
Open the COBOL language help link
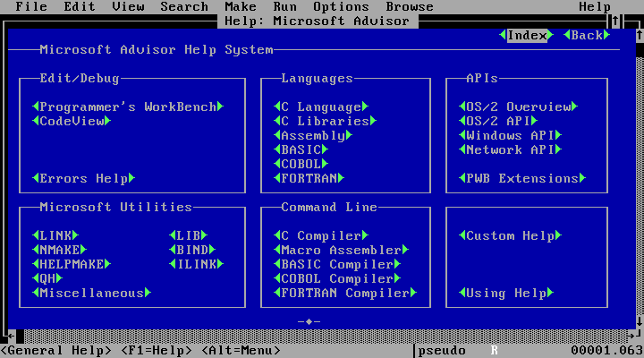tap(301, 164)
